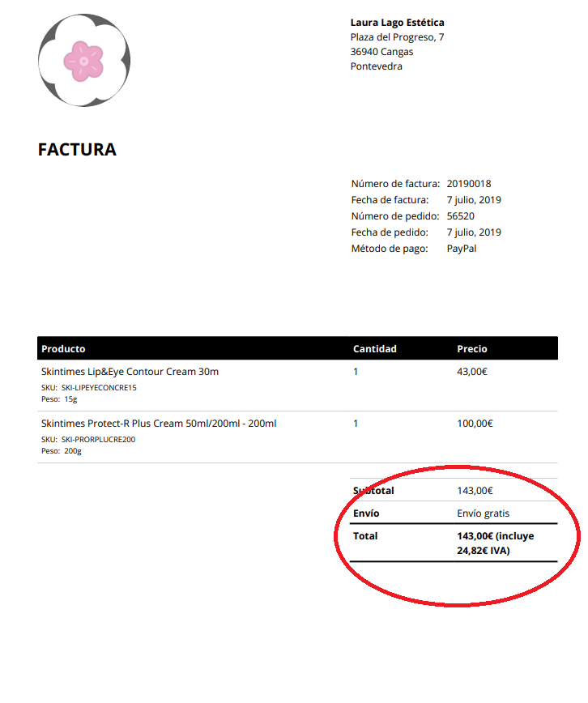
Task: Click the Envío gratis shipping value
Action: 483,513
